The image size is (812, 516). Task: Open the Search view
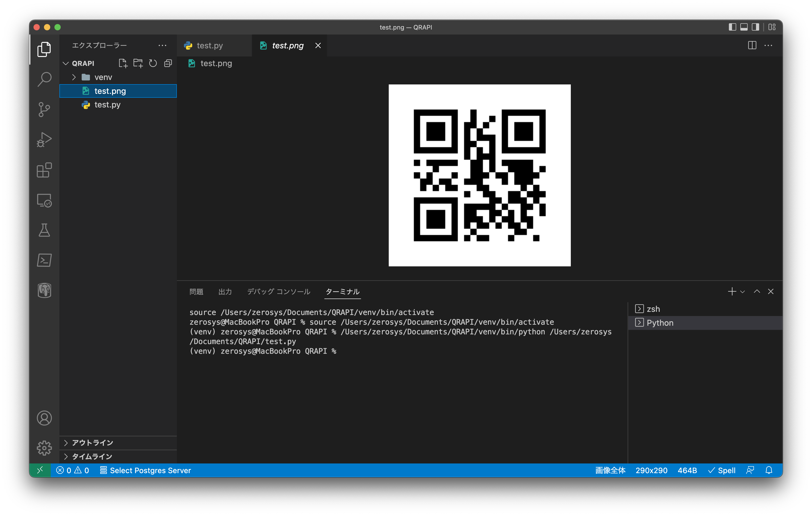point(44,79)
